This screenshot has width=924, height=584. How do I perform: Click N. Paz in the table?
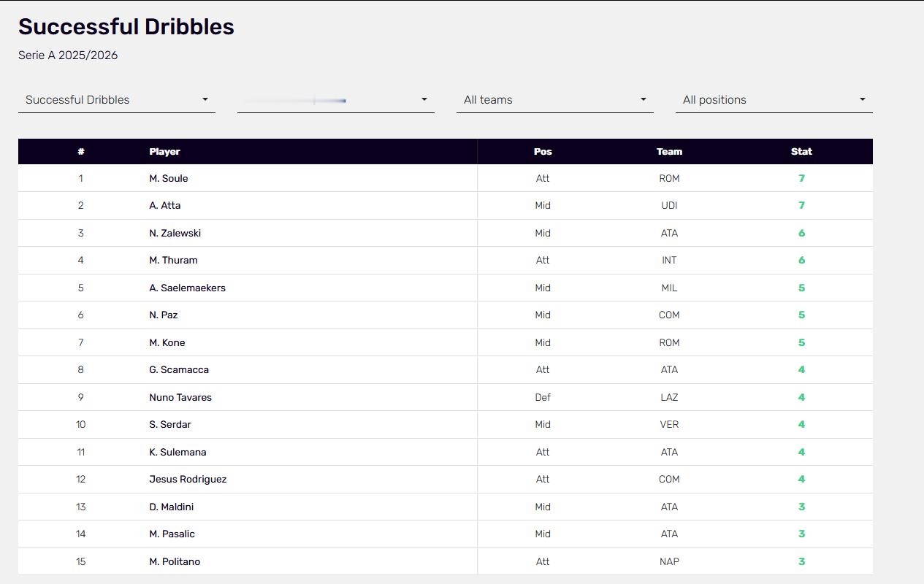tap(164, 315)
